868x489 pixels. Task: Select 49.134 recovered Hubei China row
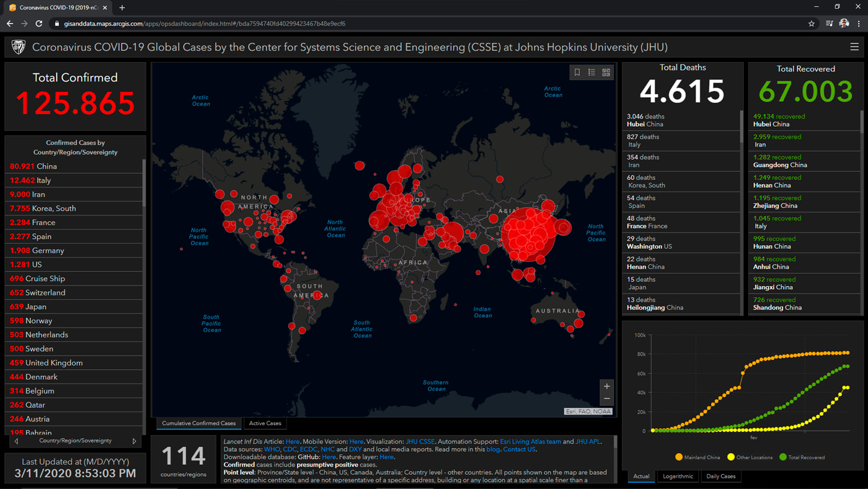tap(805, 120)
